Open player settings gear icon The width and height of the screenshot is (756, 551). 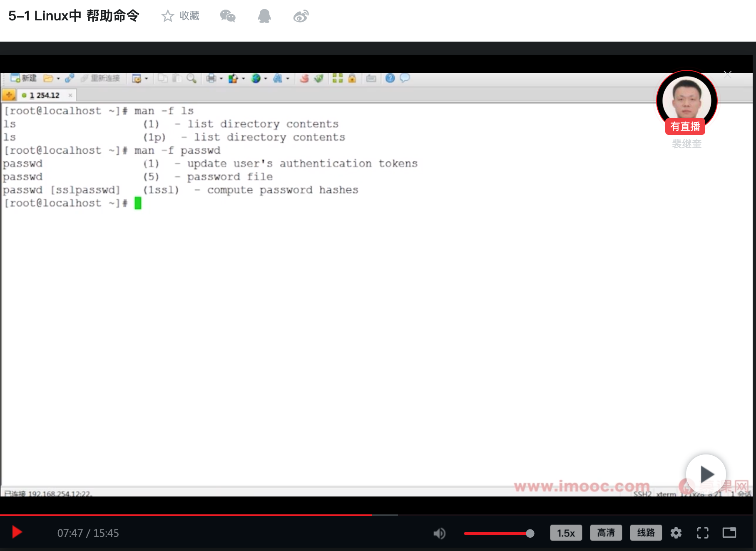(676, 533)
